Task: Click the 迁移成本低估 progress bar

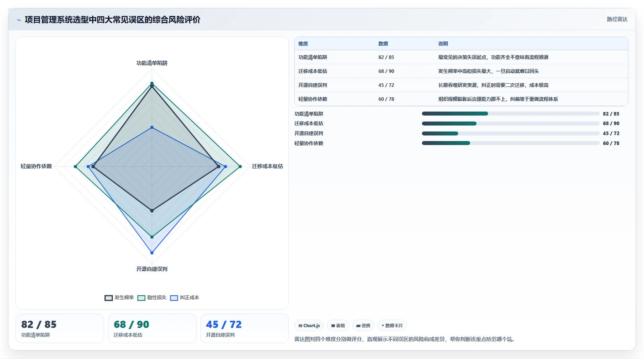Action: coord(510,124)
